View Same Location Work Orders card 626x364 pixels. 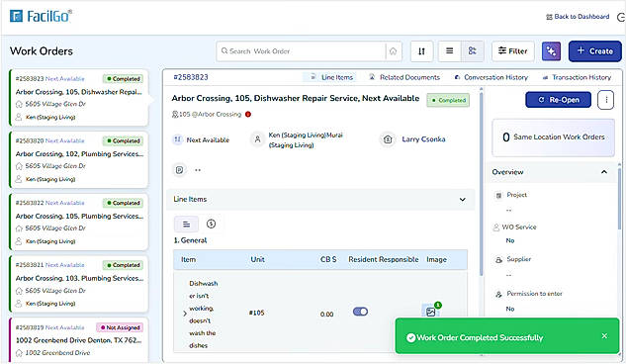[554, 137]
